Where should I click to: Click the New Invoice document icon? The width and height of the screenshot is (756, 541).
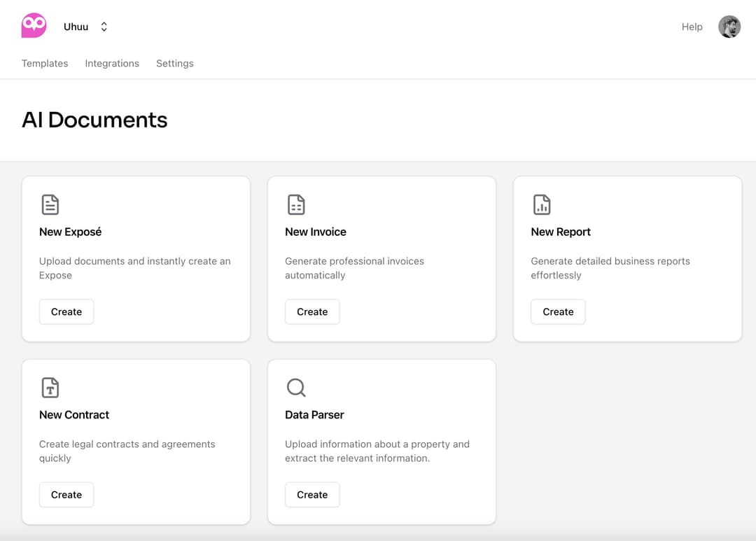click(x=296, y=204)
